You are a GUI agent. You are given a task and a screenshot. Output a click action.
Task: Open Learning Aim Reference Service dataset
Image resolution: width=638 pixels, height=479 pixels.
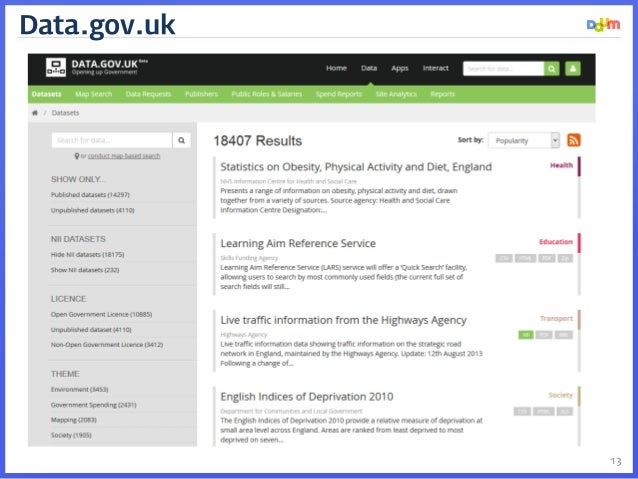coord(298,244)
